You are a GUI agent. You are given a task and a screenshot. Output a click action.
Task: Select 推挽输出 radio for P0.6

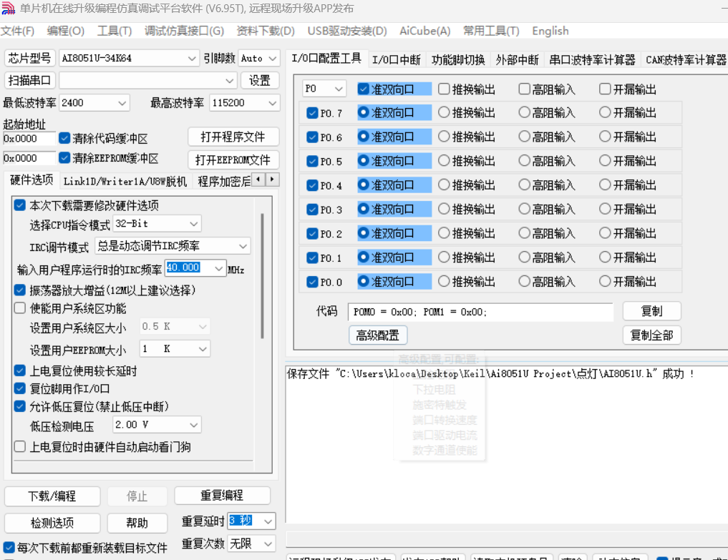[444, 137]
